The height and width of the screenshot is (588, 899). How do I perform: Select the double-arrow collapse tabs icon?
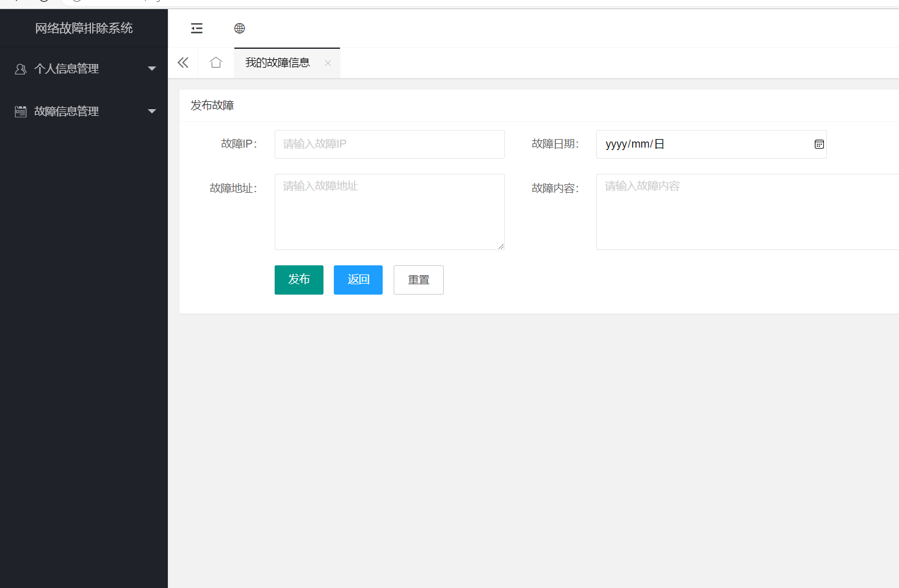[x=182, y=62]
